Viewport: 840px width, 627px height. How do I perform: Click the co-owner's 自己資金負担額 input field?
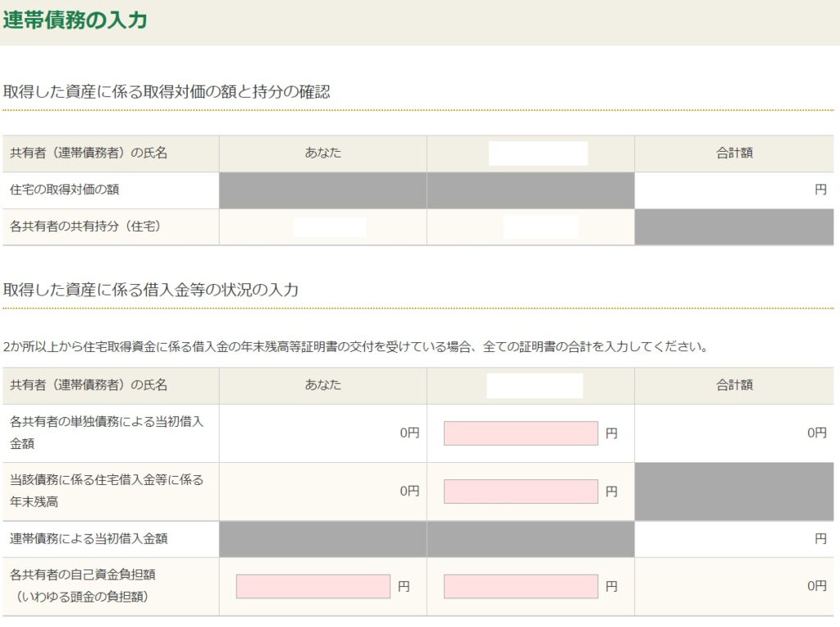[521, 586]
